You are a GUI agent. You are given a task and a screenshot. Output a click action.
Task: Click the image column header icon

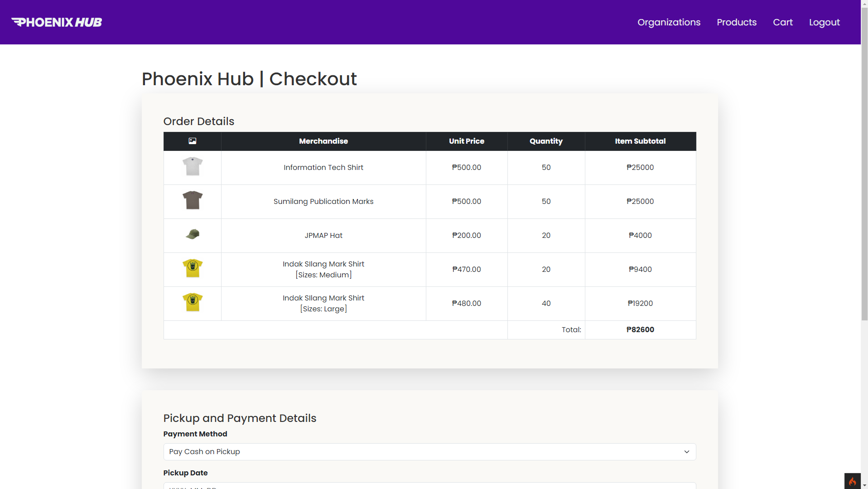pos(193,141)
